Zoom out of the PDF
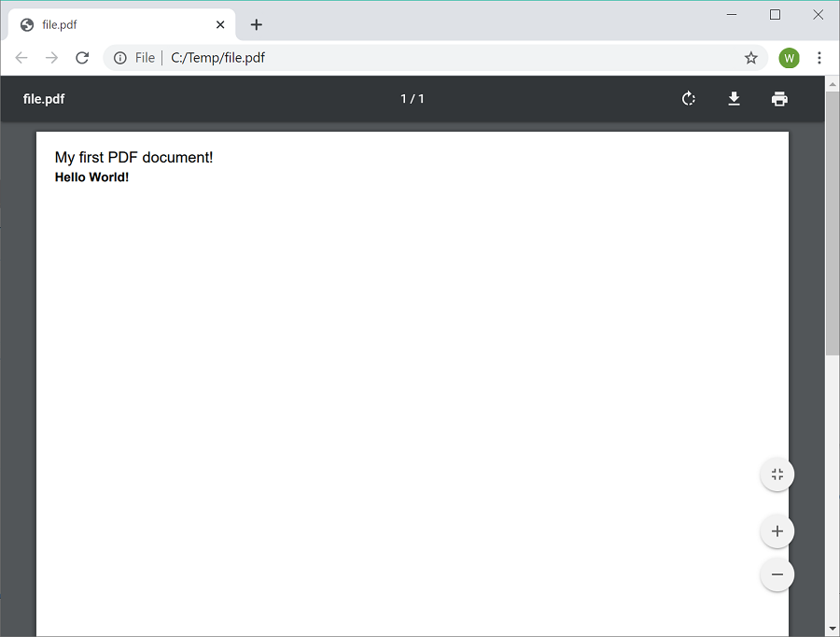 (777, 574)
